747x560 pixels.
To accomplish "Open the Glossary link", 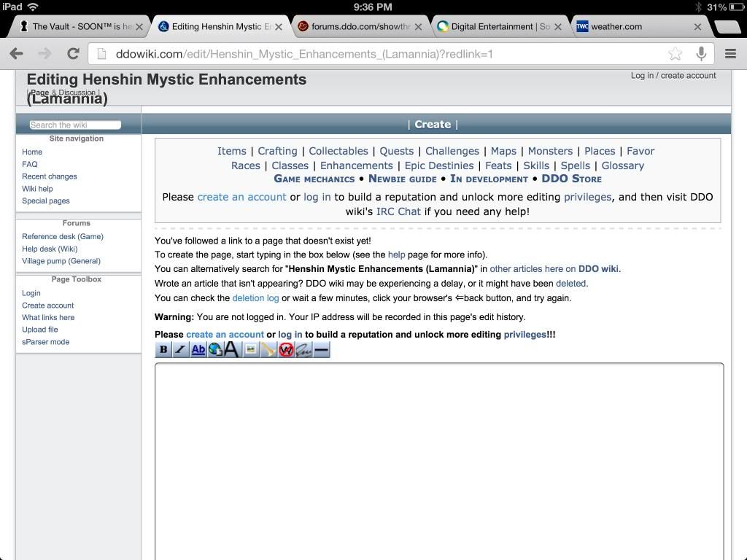I will tap(623, 166).
